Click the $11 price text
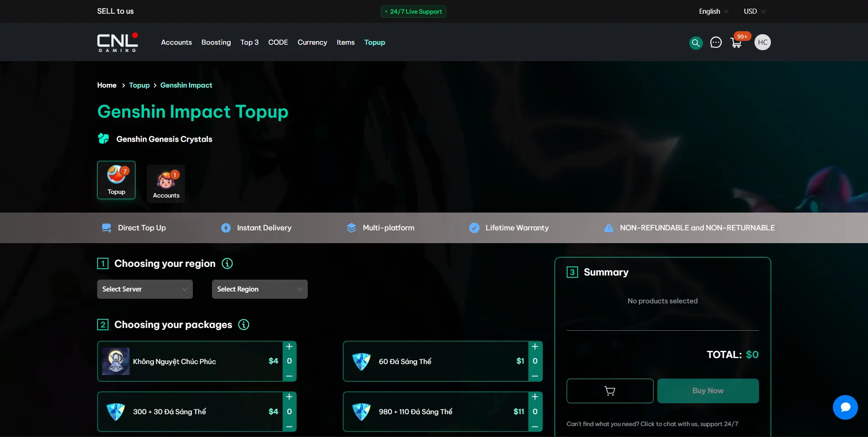 pyautogui.click(x=519, y=412)
